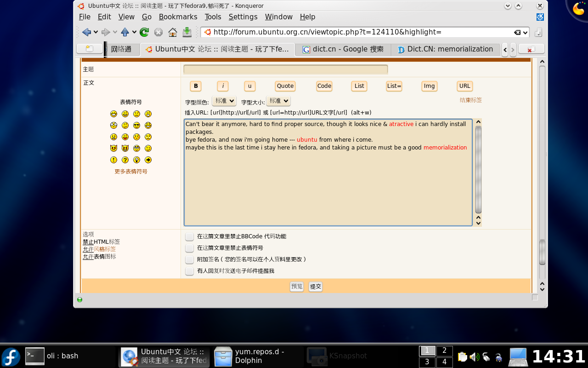Insert the shocked wide-eyed smiley
Screen dimensions: 588x368
pos(113,125)
